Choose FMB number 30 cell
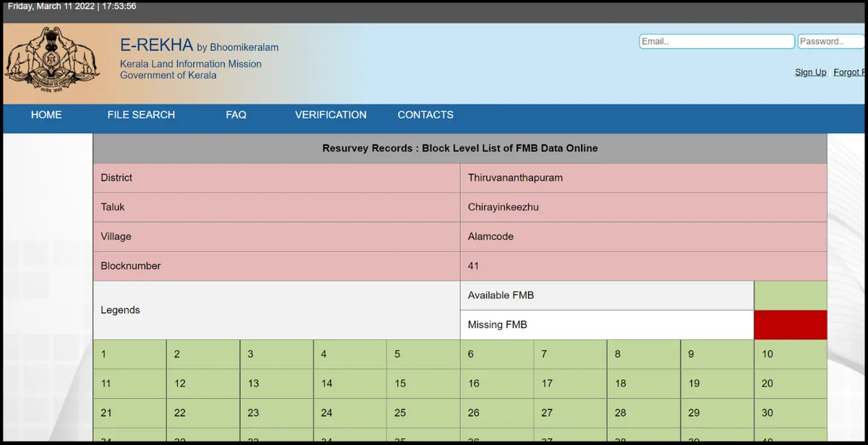 [x=790, y=413]
